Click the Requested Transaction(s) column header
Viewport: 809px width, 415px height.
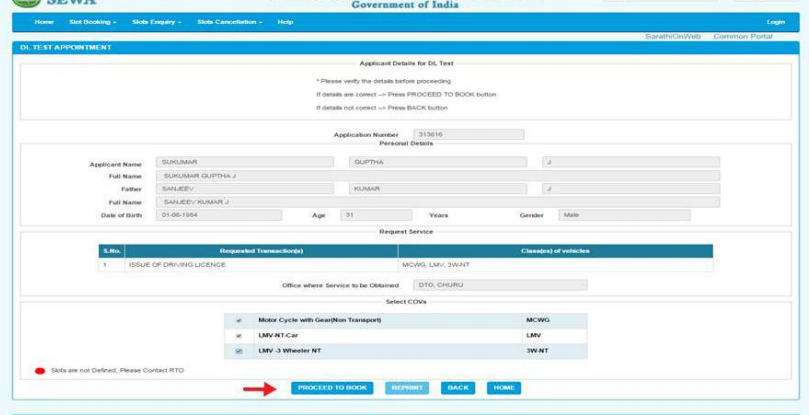pyautogui.click(x=261, y=251)
